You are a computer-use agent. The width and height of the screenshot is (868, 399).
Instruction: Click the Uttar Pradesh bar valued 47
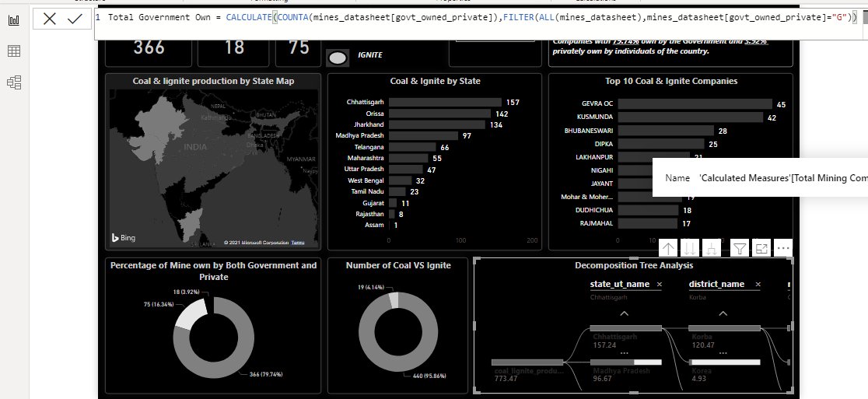coord(405,170)
